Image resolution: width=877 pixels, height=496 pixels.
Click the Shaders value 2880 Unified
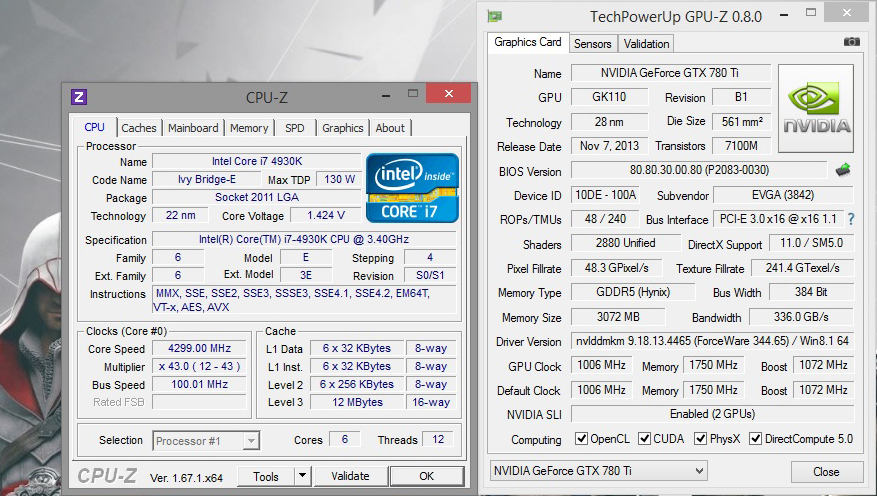pos(625,243)
